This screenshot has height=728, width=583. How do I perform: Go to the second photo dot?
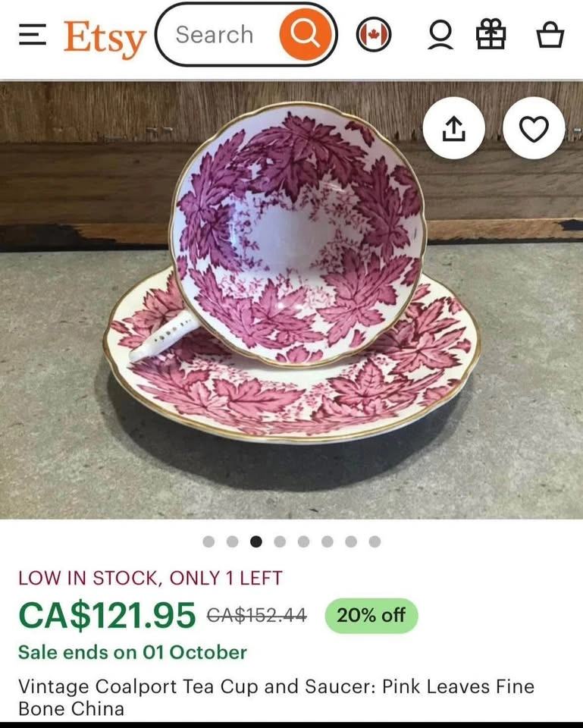[x=233, y=541]
